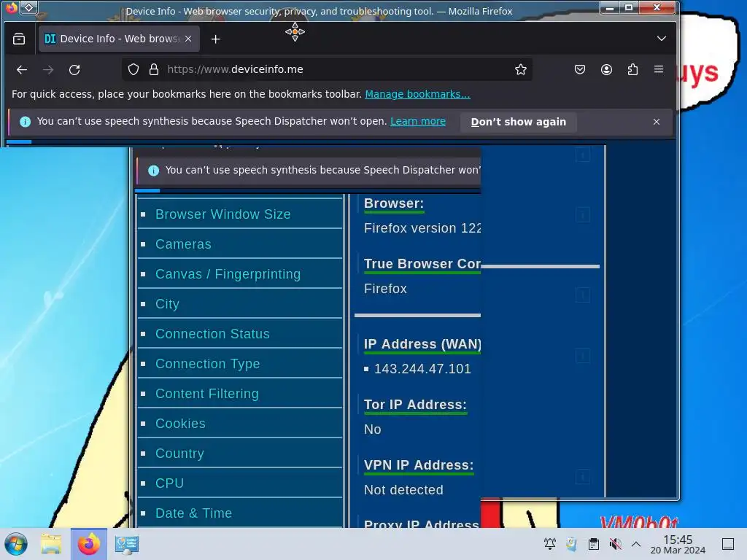747x560 pixels.
Task: Open the Firefox View icon in tab bar
Action: (x=19, y=39)
